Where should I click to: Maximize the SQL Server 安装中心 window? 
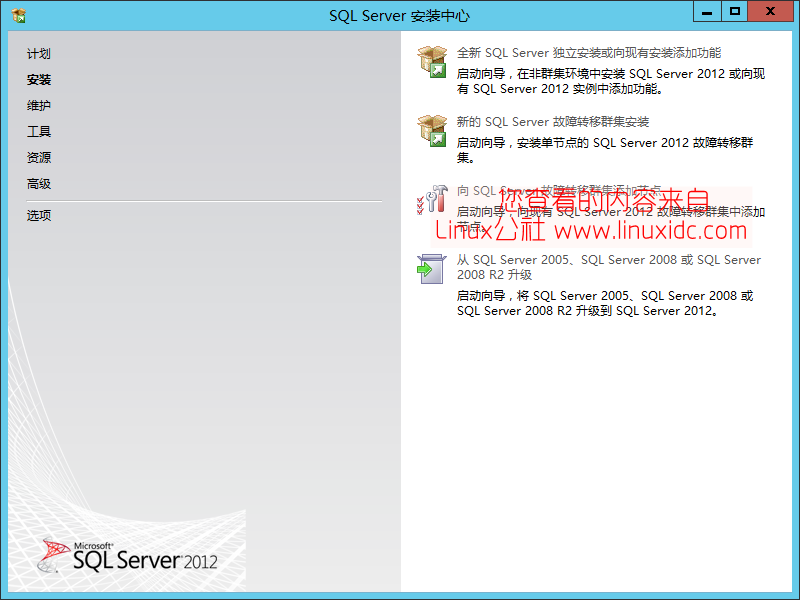click(x=735, y=11)
